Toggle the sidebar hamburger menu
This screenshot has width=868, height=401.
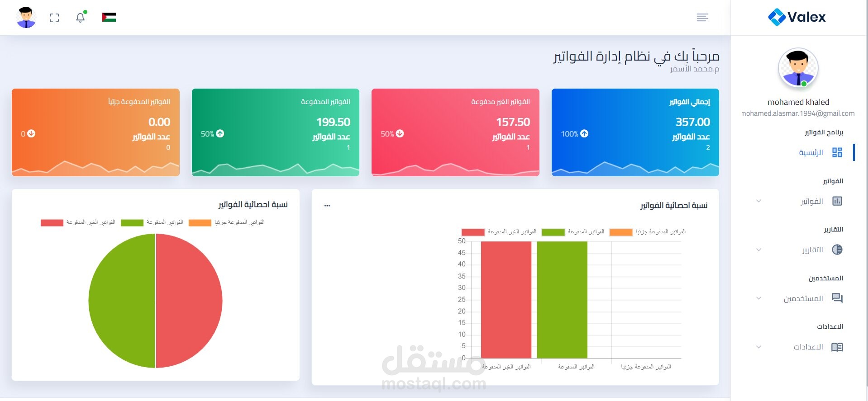pos(702,17)
